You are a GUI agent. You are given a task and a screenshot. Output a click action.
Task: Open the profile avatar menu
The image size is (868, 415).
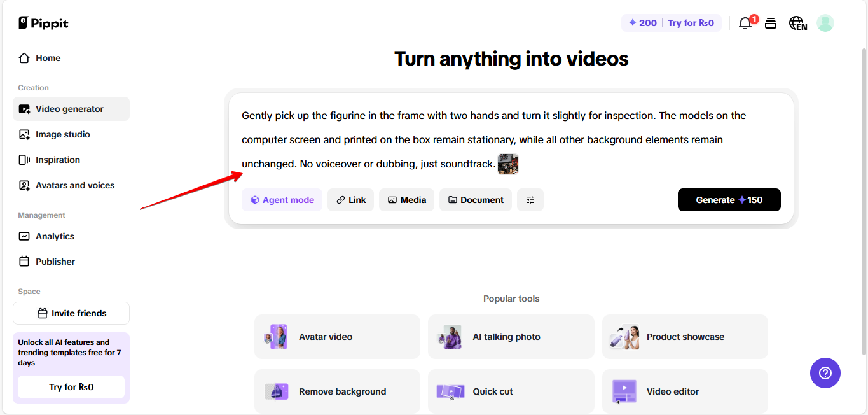point(825,23)
